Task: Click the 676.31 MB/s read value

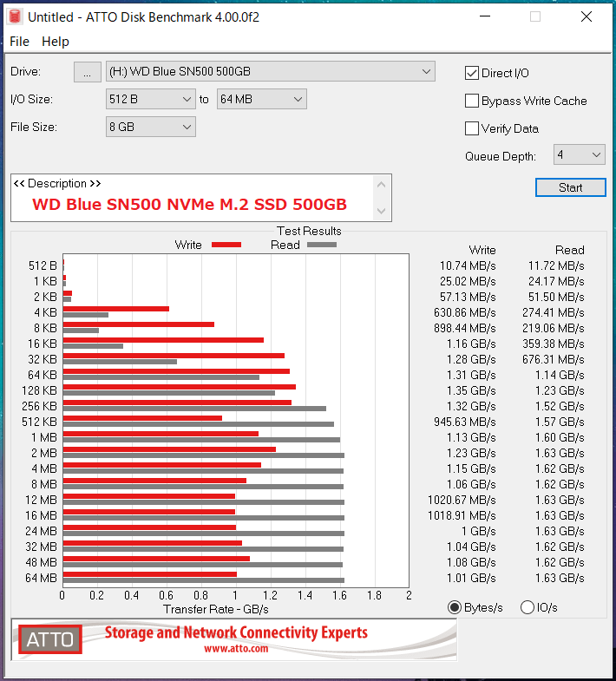Action: click(554, 360)
